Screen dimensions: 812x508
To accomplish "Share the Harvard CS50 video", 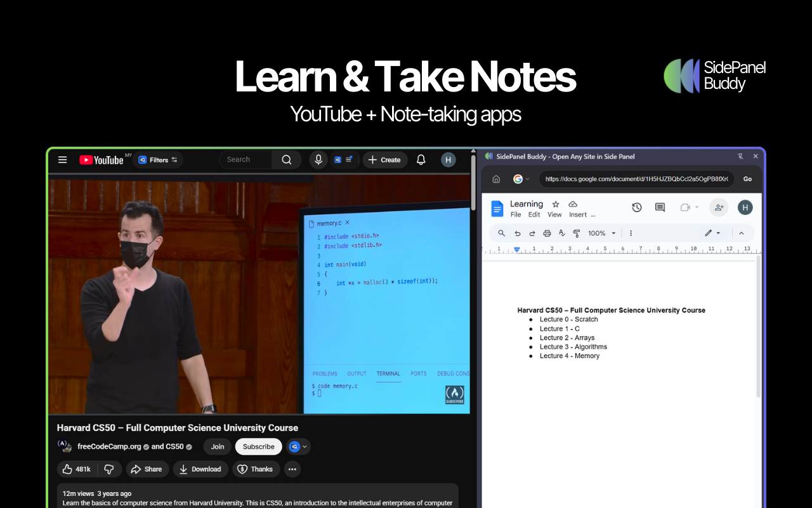I will (147, 469).
